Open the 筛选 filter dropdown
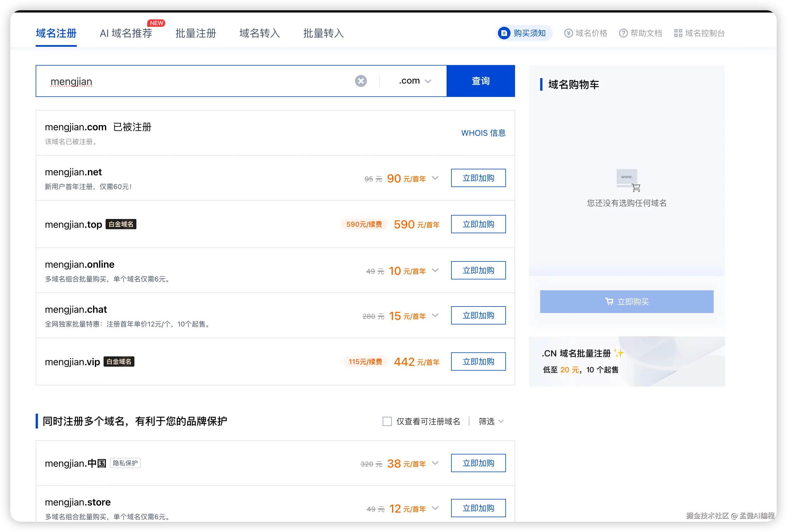The image size is (787, 532). coord(491,421)
